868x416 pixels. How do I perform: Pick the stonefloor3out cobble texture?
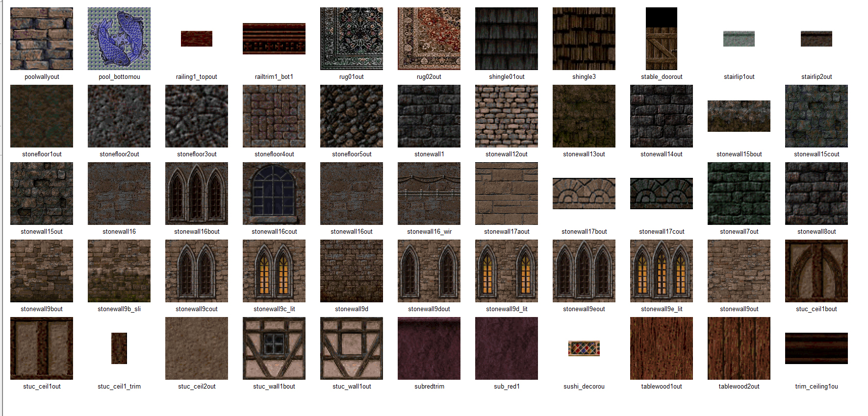[x=197, y=116]
